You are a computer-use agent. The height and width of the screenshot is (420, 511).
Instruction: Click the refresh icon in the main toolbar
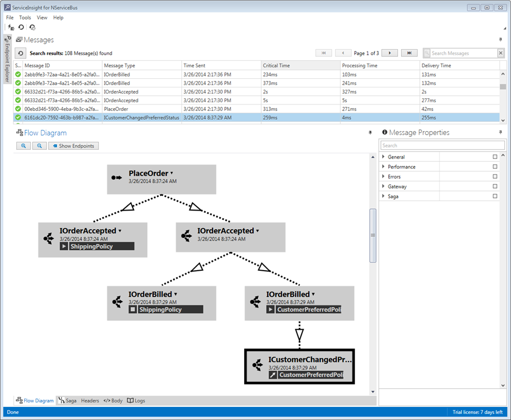click(21, 27)
